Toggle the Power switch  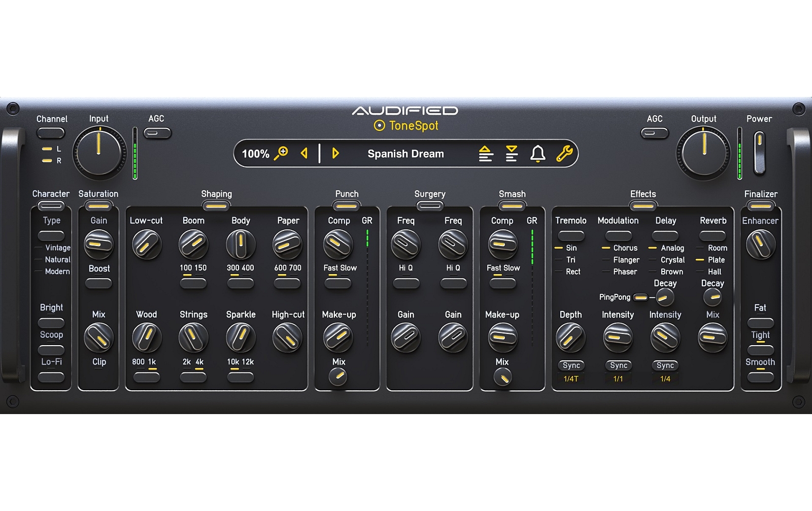click(759, 152)
